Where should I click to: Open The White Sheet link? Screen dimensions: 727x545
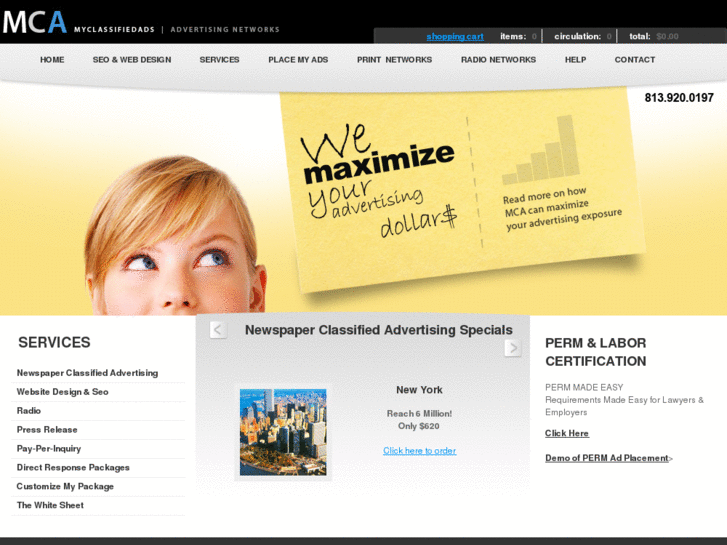pos(50,506)
